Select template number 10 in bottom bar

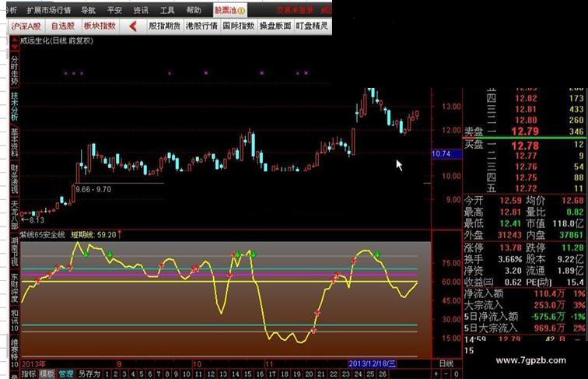pyautogui.click(x=187, y=374)
